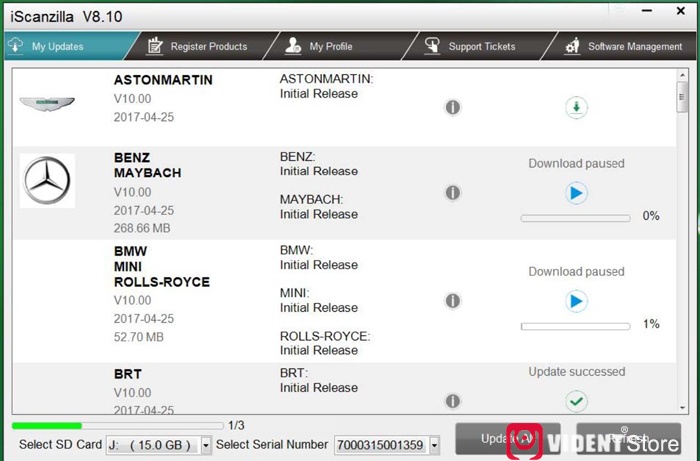This screenshot has width=700, height=461.
Task: Open the Select SD Card dropdown
Action: [206, 445]
